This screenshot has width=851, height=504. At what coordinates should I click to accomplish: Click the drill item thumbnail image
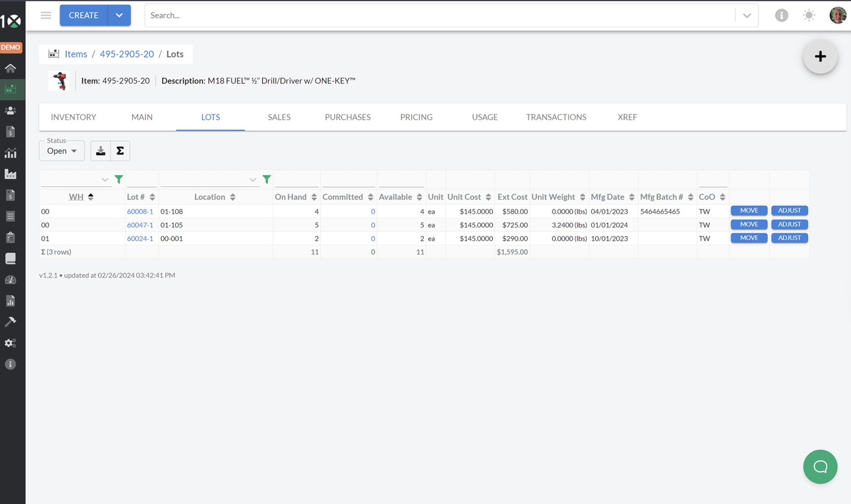point(59,81)
